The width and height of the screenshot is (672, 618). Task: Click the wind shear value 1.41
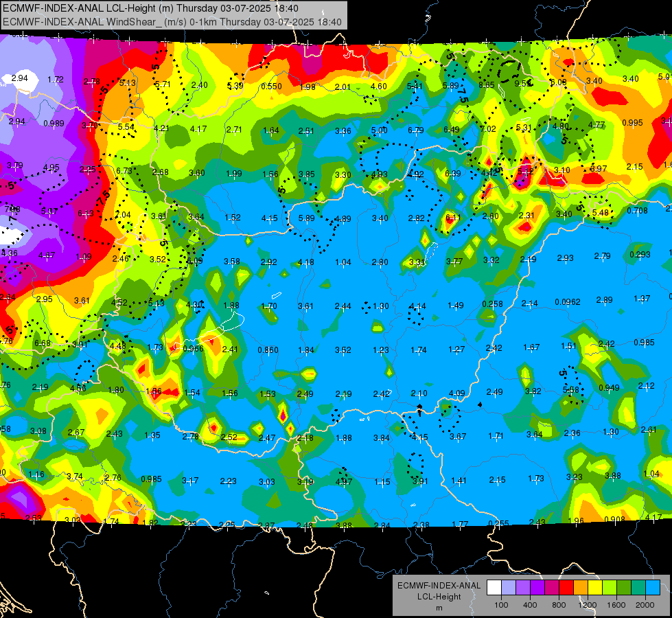(459, 481)
